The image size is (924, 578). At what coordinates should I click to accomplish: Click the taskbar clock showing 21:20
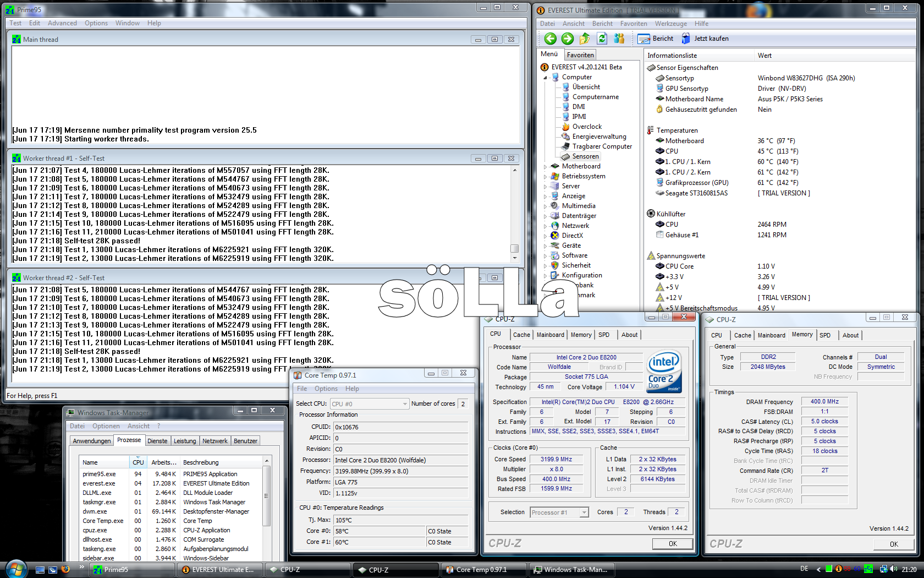pos(909,570)
